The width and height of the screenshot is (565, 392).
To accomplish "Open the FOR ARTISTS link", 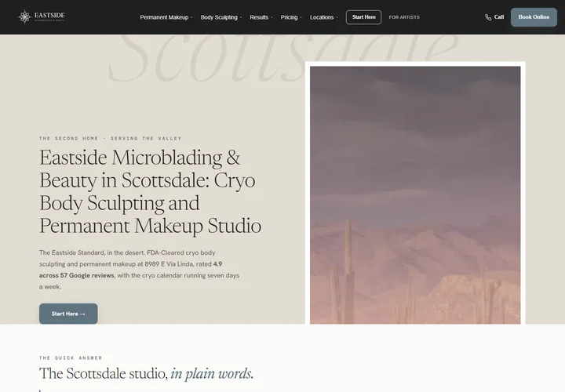I will 404,17.
